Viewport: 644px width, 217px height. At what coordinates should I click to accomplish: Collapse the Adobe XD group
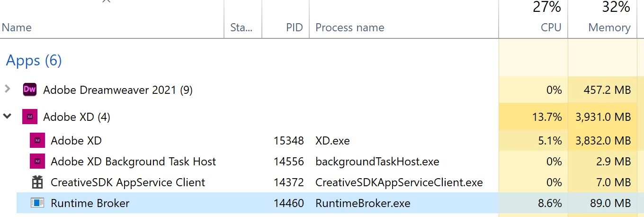coord(7,116)
